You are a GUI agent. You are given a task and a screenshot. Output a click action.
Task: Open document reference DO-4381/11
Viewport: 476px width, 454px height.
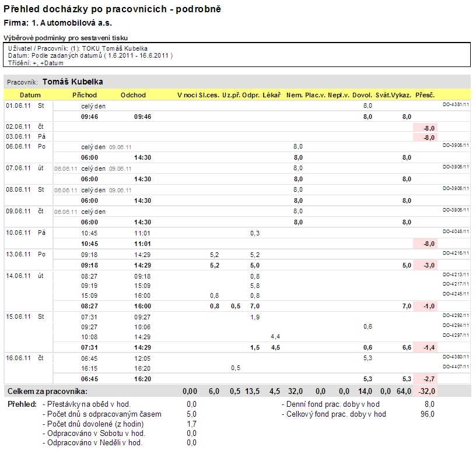coord(456,105)
